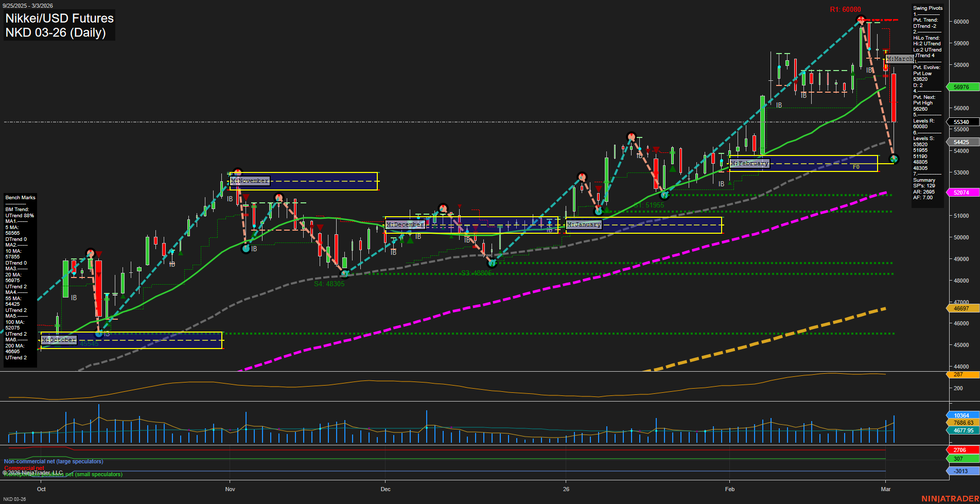Screen dimensions: 980x504
Task: Expand the Bench Marks panel
Action: pyautogui.click(x=20, y=197)
